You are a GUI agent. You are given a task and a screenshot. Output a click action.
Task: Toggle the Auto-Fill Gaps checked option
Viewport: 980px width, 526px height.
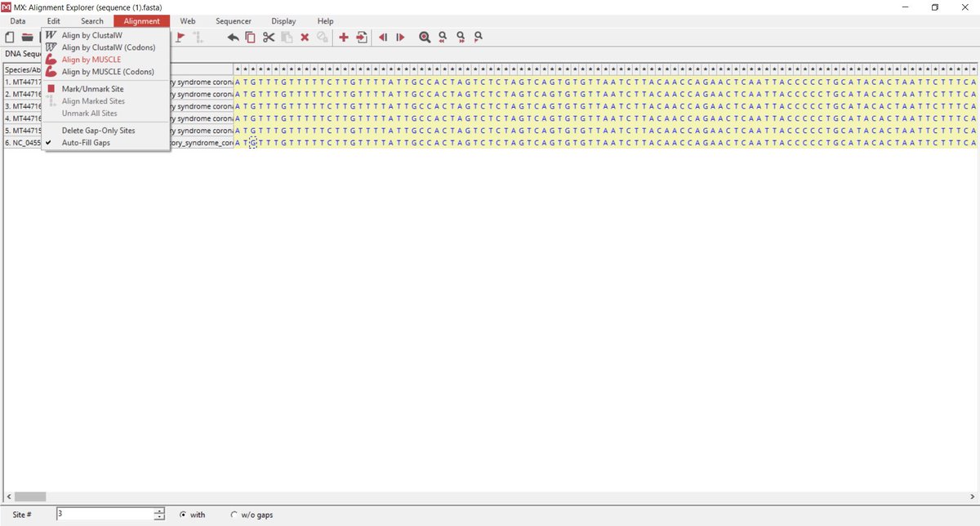pos(86,142)
